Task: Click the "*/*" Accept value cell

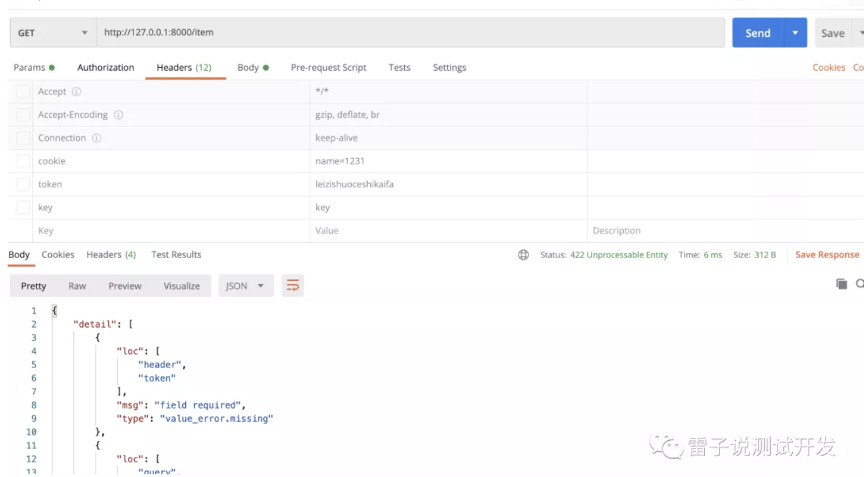Action: (449, 92)
